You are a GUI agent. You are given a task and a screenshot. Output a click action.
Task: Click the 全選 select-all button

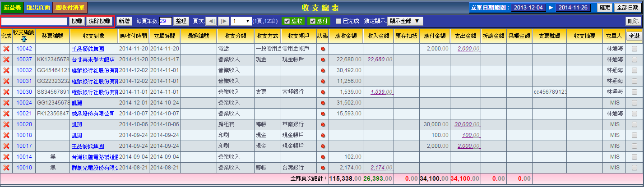pos(634,36)
